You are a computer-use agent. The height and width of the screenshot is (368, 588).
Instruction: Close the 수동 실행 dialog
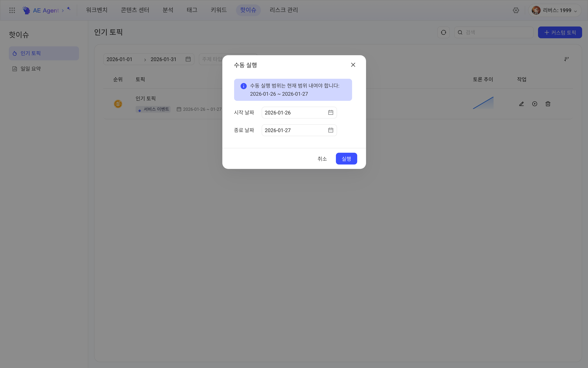[353, 65]
